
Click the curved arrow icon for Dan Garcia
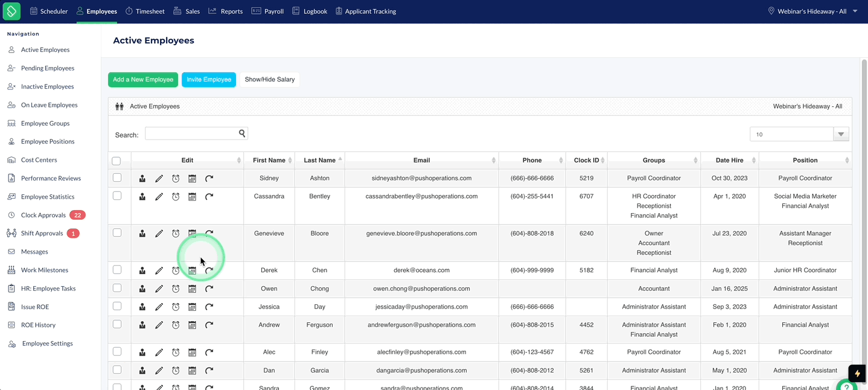point(209,371)
